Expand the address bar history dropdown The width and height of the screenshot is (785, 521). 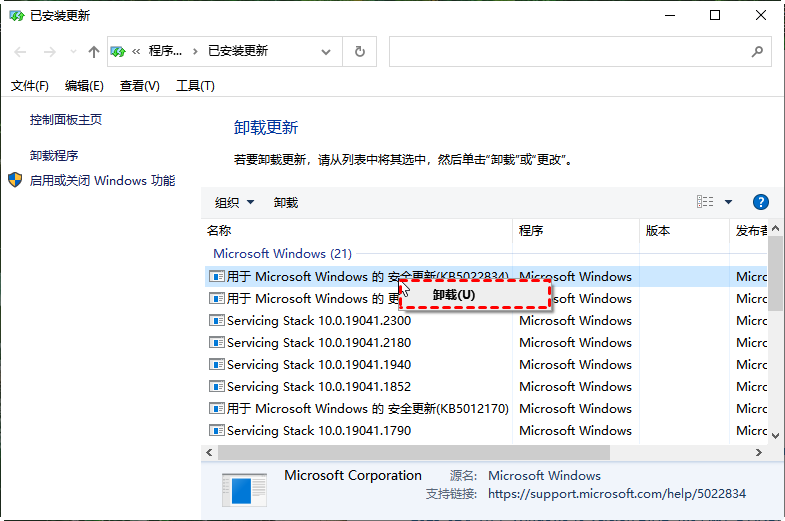click(326, 52)
